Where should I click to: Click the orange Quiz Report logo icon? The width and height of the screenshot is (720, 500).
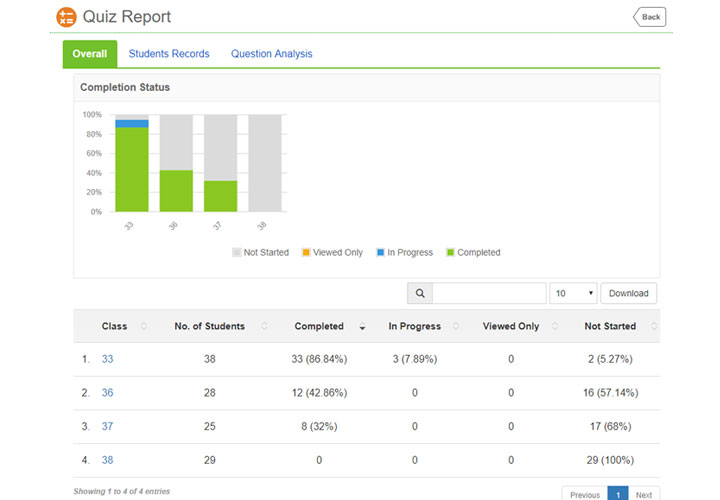(x=66, y=17)
